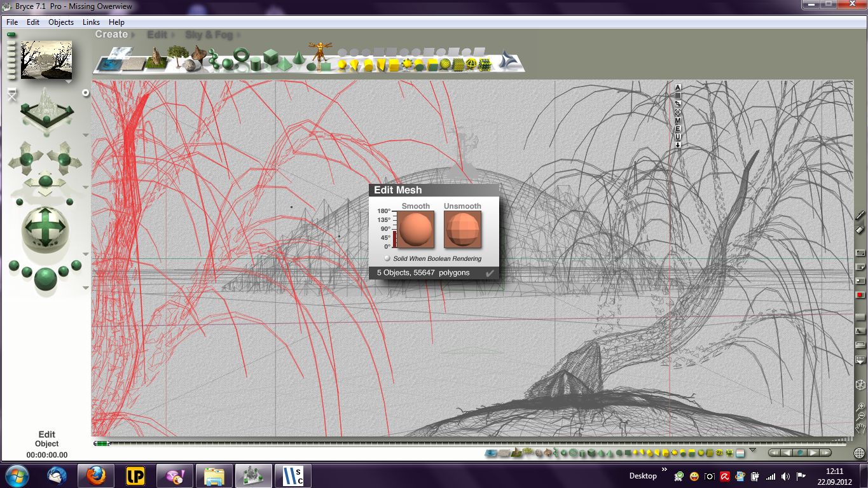Click the large green Render button sphere
Viewport: 868px width, 488px height.
[45, 278]
